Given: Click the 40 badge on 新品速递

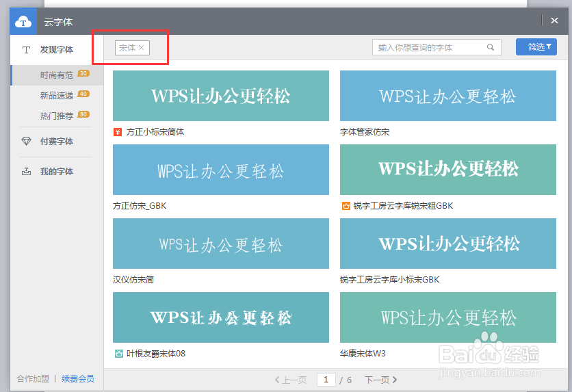Looking at the screenshot, I should [x=83, y=94].
